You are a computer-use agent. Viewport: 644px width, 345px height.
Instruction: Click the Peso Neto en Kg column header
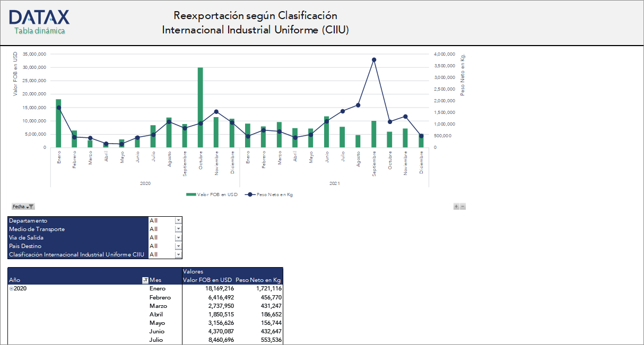click(258, 279)
